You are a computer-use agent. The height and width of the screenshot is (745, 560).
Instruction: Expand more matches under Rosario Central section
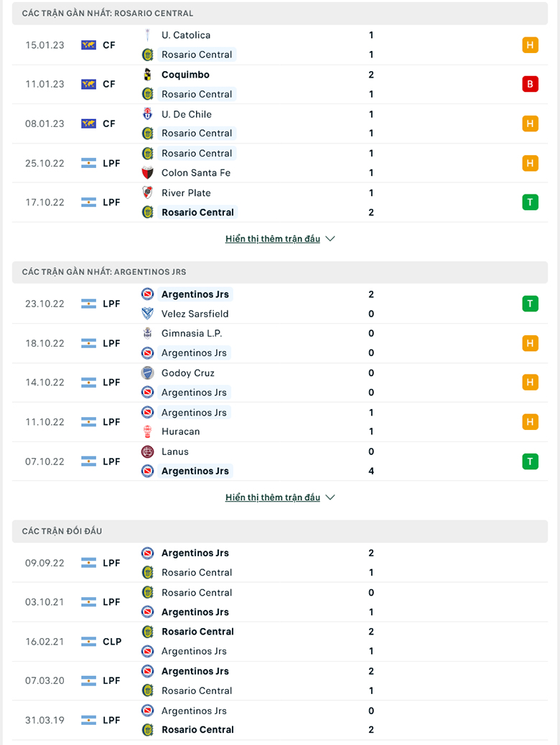pos(273,239)
